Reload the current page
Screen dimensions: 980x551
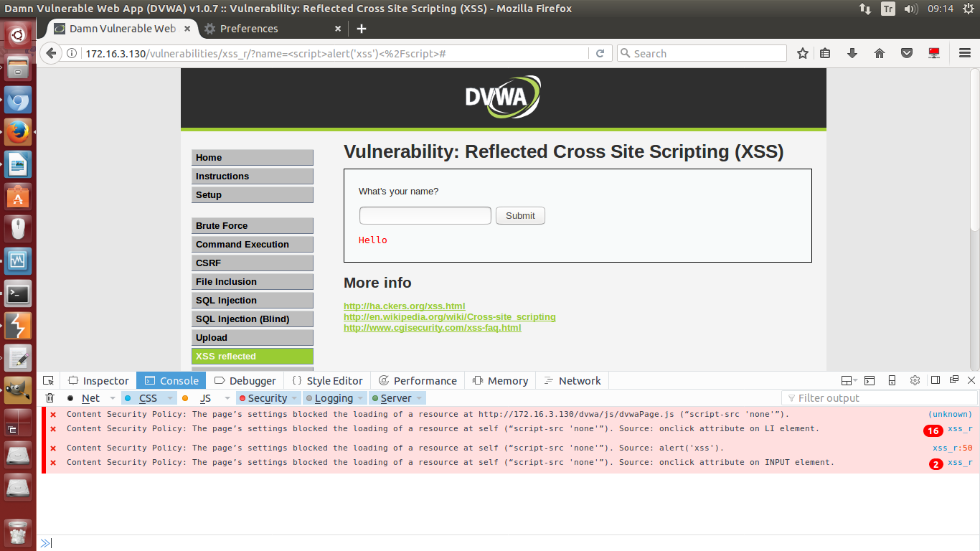pos(599,53)
